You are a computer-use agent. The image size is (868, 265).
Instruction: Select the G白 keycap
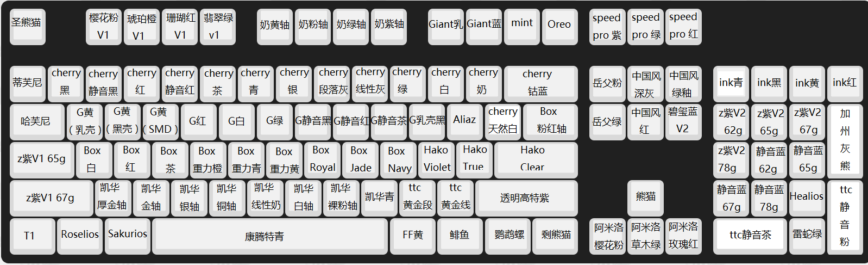[x=236, y=121]
